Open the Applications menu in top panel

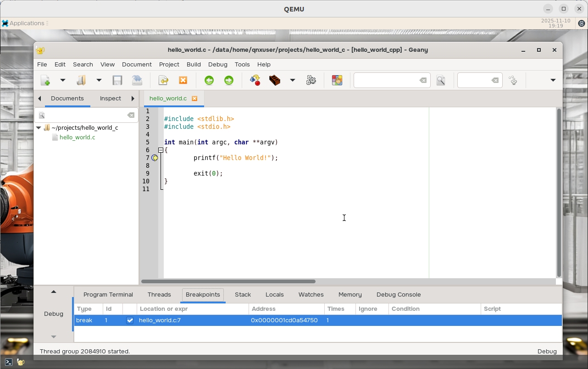[26, 23]
